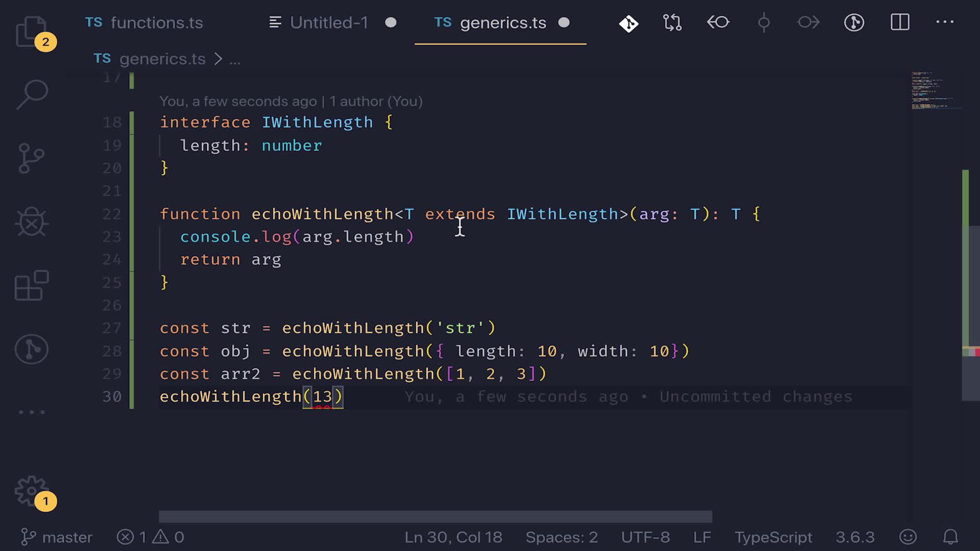
Task: Click the errors and warnings count
Action: 151,537
